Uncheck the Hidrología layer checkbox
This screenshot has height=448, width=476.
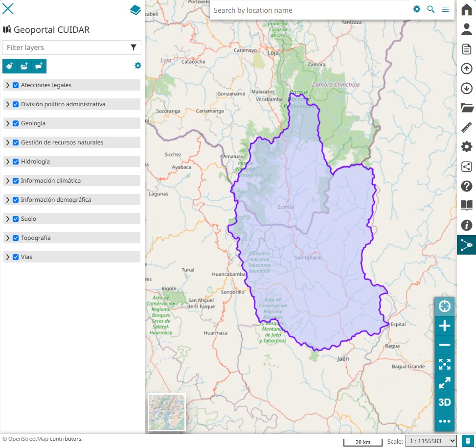(x=16, y=162)
